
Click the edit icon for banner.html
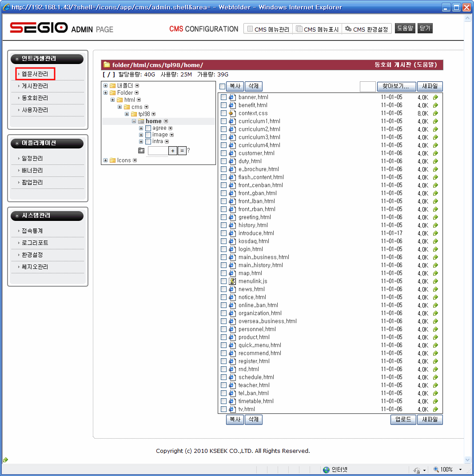pyautogui.click(x=435, y=97)
